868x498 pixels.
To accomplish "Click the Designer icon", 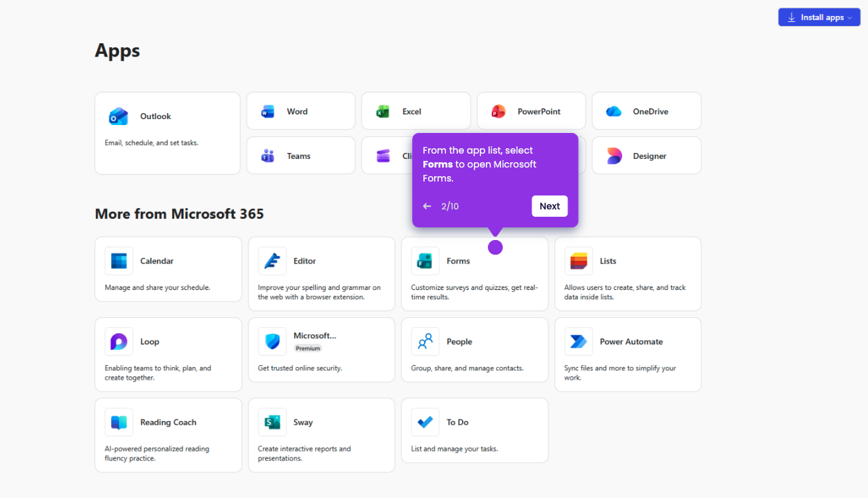I will point(613,156).
